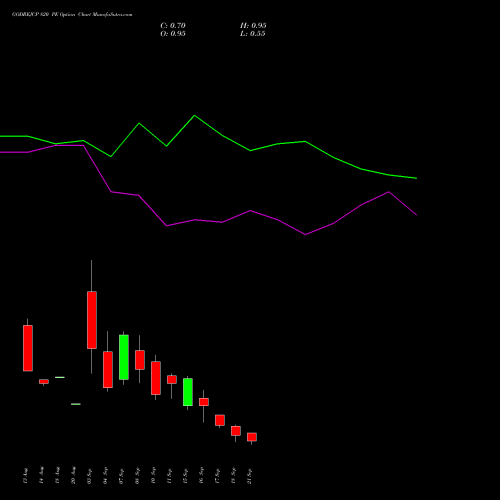500x500 pixels.
Task: Click the red candlestick for 08 Sep
Action: (140, 360)
